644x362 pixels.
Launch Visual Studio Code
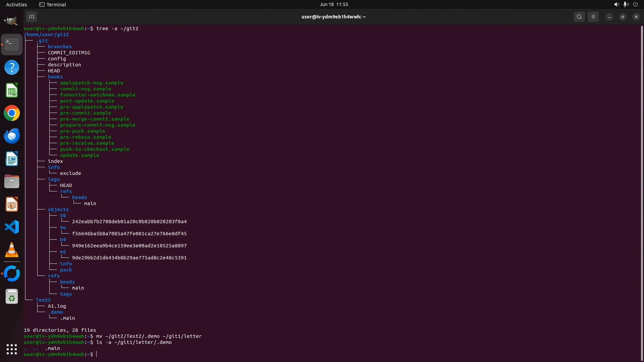point(12,227)
